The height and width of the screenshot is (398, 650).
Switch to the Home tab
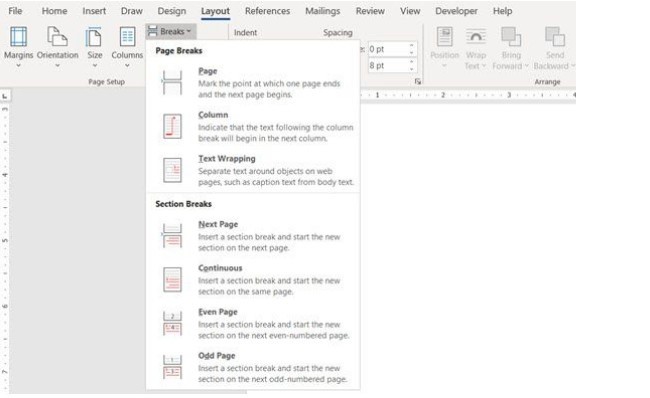pyautogui.click(x=54, y=11)
